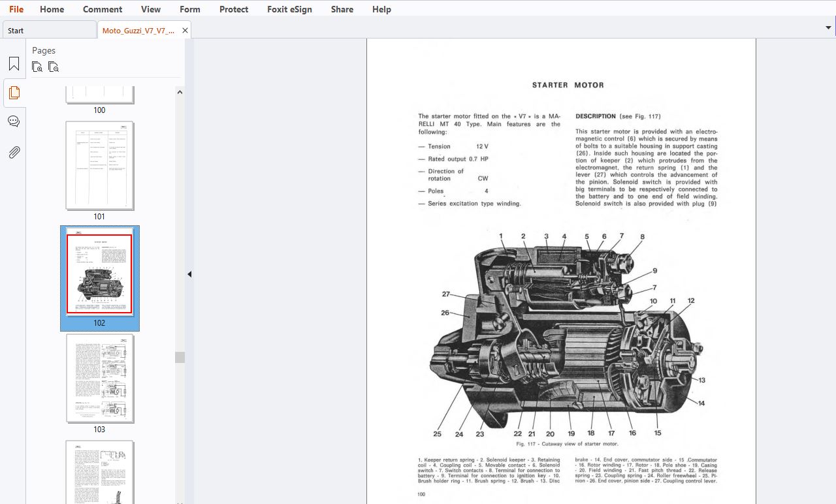
Task: Click the page label 101
Action: click(x=99, y=217)
